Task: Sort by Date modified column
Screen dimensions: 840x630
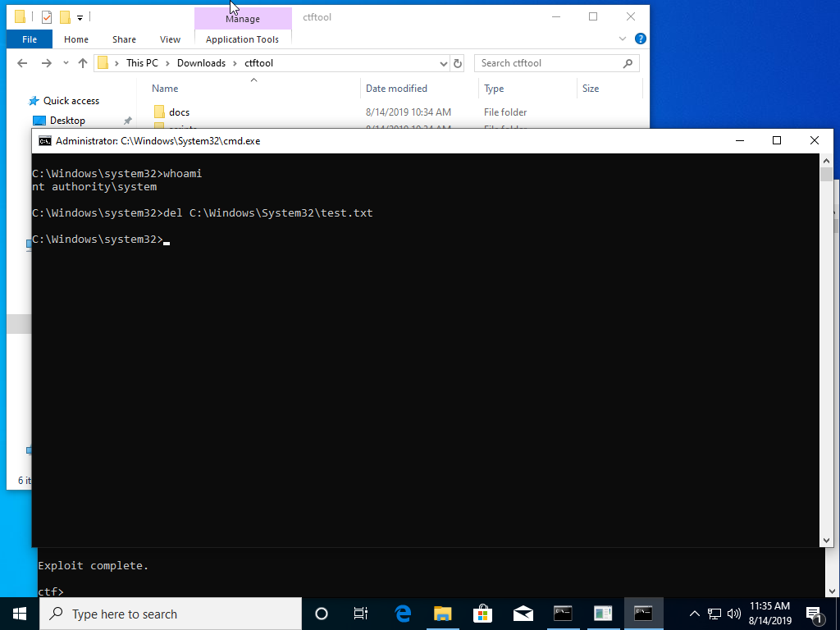Action: tap(396, 89)
